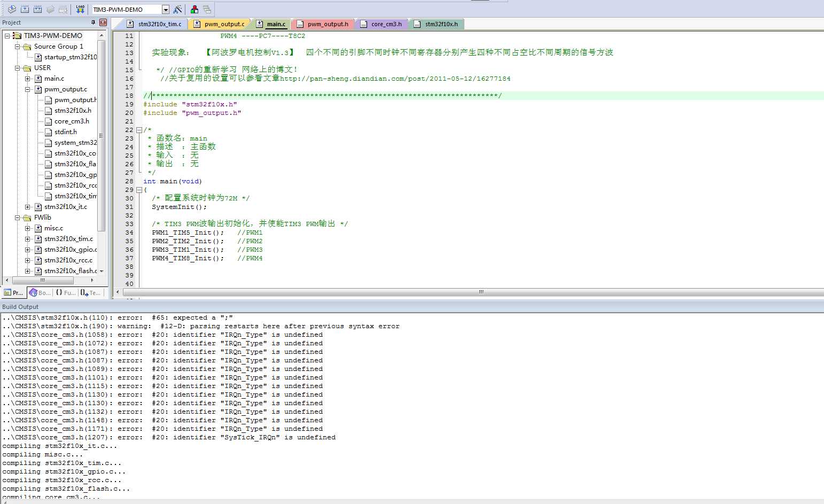
Task: Select pwm_output.h under pwm_output.c in tree
Action: pos(75,100)
